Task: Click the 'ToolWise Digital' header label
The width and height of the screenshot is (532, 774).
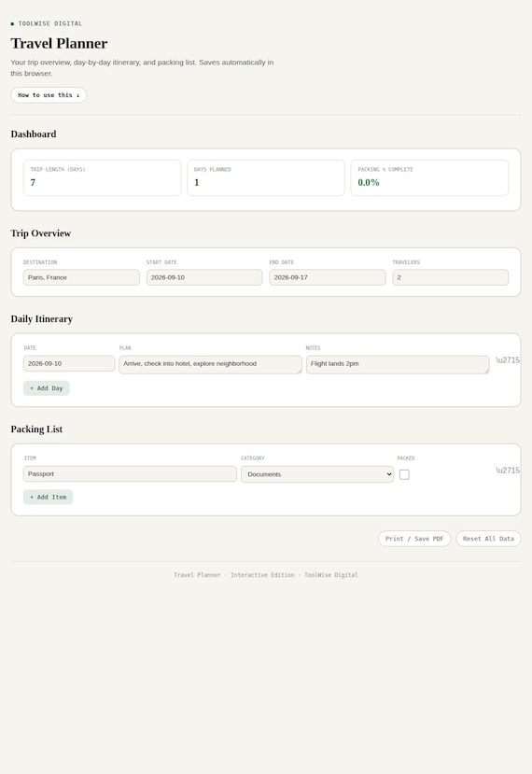Action: [x=50, y=23]
